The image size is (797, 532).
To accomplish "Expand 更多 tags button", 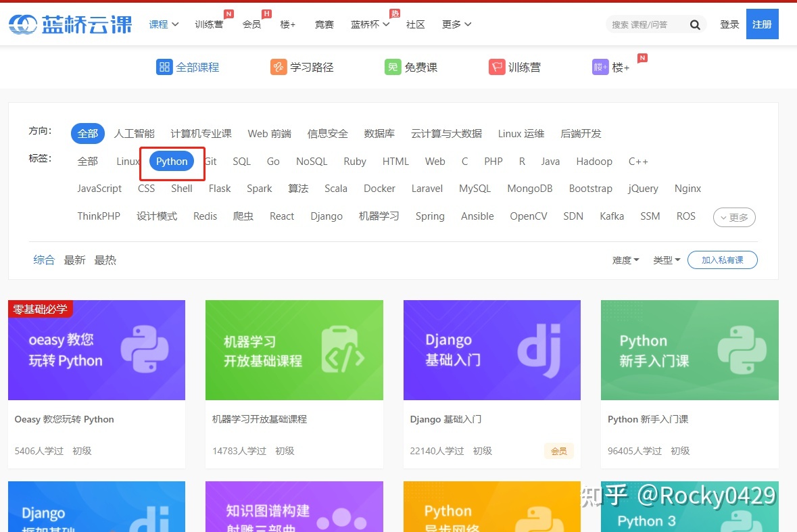I will coord(734,218).
